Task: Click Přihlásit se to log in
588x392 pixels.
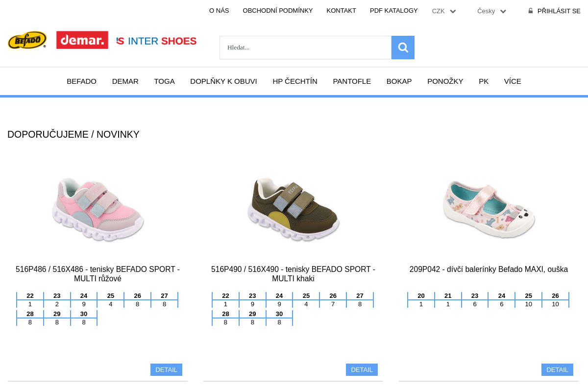Action: point(559,11)
